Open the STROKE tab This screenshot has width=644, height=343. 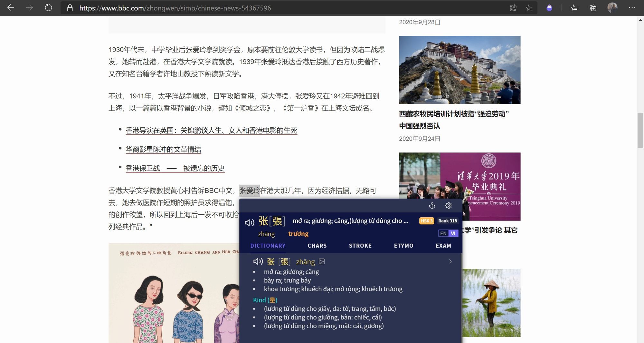point(360,246)
